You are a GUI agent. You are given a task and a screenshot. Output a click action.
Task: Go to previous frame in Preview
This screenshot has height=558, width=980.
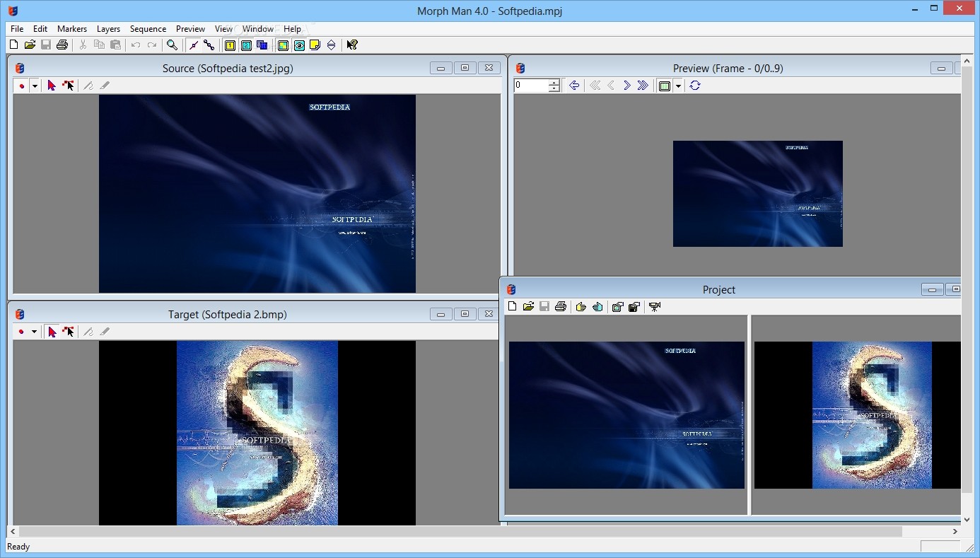pyautogui.click(x=611, y=86)
